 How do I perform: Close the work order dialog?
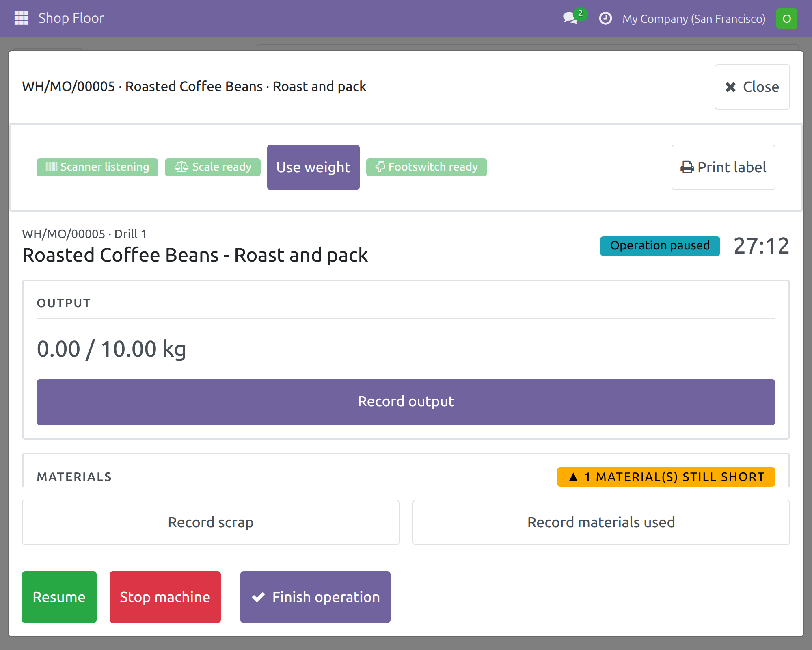pyautogui.click(x=752, y=87)
